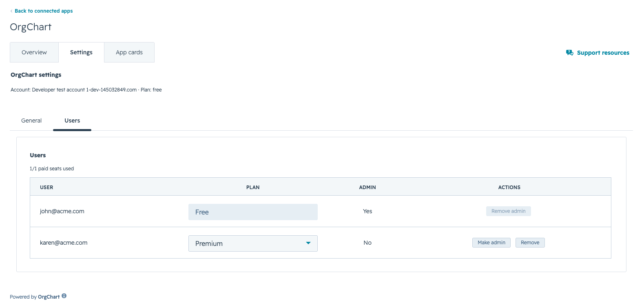Click the OrgChart link in the footer
644x308 pixels.
[x=49, y=297]
